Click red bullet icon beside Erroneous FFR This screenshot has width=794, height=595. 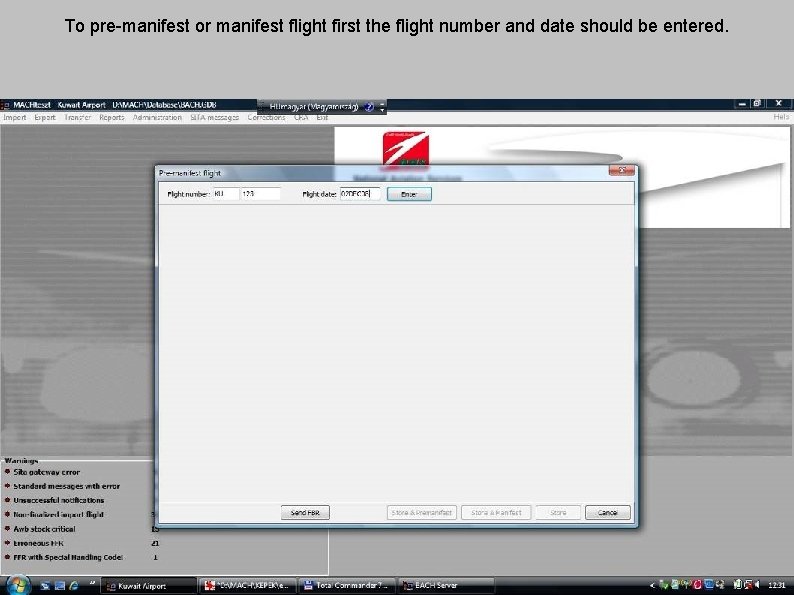tap(7, 542)
